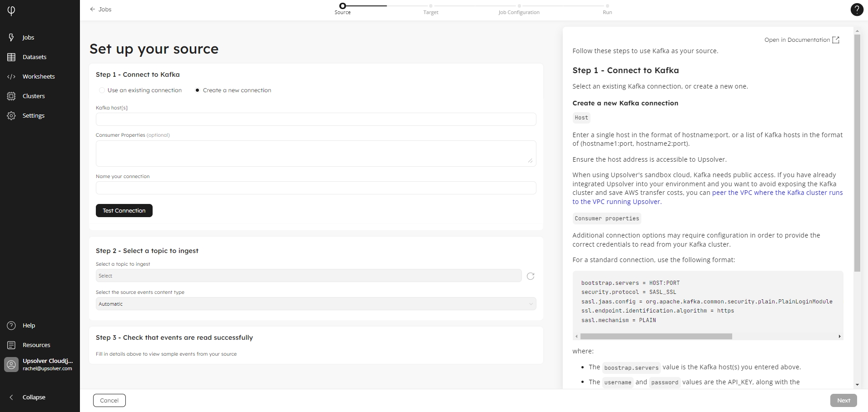Open in Documentation link
Viewport: 868px width, 412px height.
point(802,40)
